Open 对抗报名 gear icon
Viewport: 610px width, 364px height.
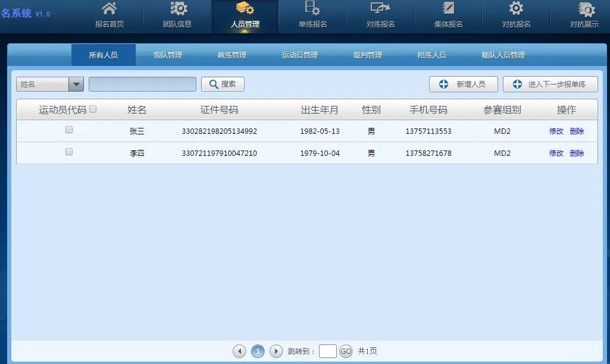point(516,9)
